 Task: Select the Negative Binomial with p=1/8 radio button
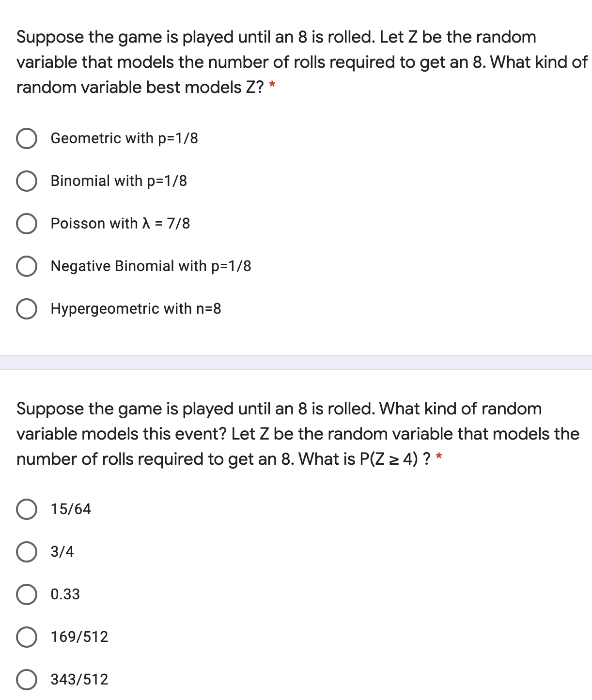point(27,266)
